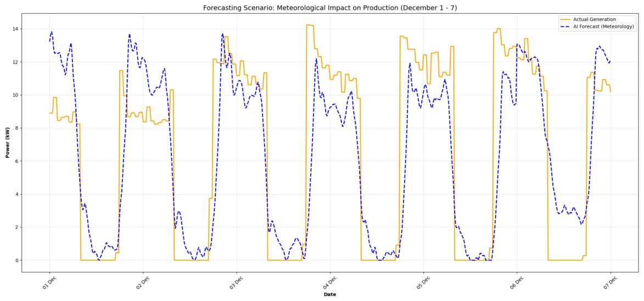Click the orange line sample in the legend
This screenshot has height=301, width=644.
565,19
